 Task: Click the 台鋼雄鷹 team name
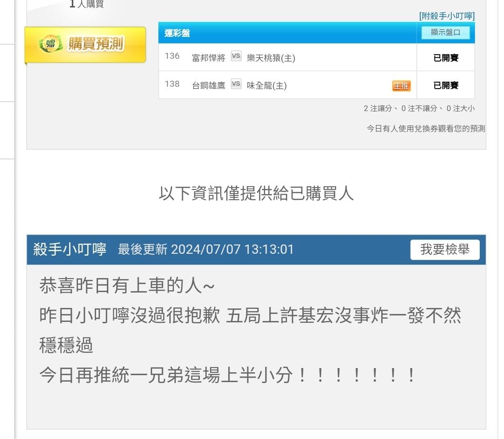pos(208,85)
